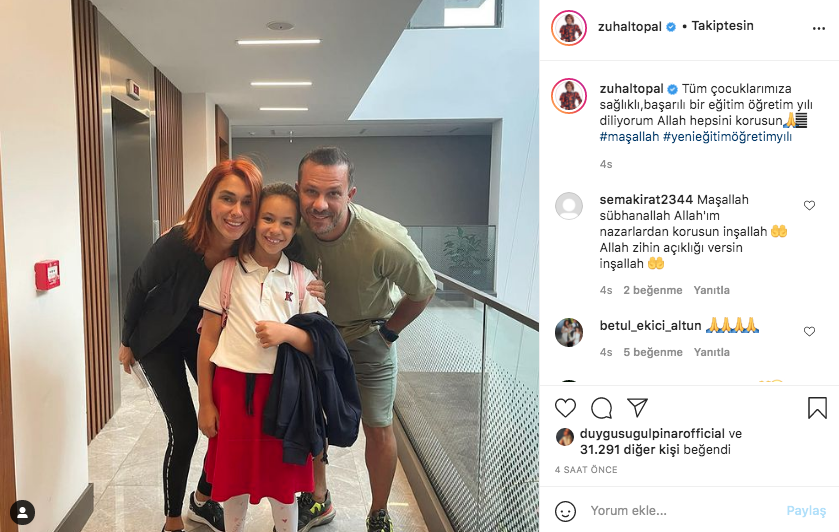Click Takiptesin following status
This screenshot has height=532, width=839.
[722, 26]
